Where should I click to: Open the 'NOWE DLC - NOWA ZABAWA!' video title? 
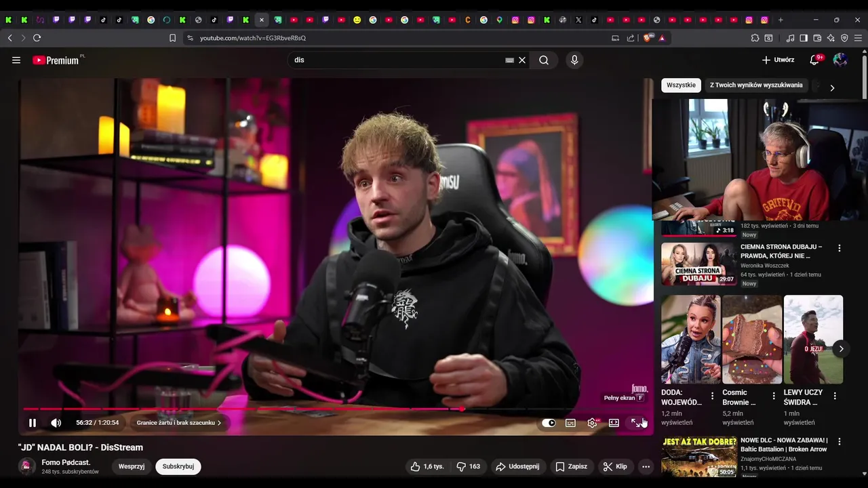click(x=785, y=445)
